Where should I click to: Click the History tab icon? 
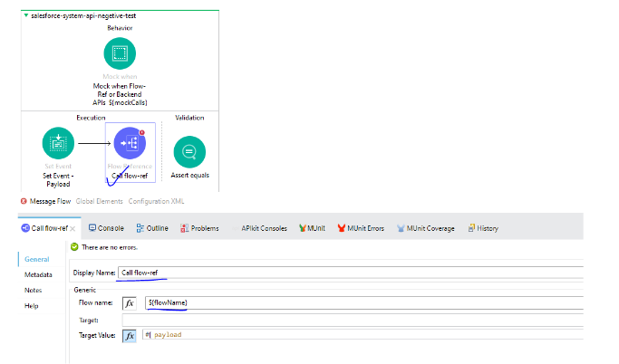(471, 228)
